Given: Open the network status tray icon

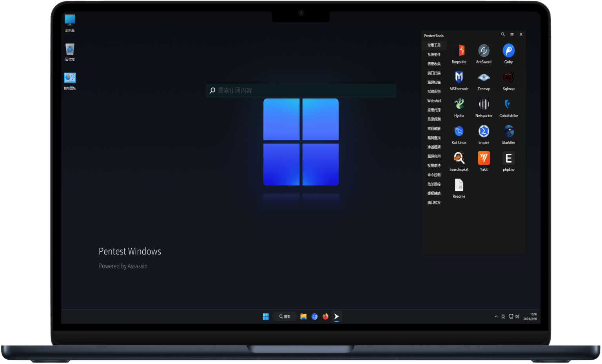Looking at the screenshot, I should click(x=511, y=317).
